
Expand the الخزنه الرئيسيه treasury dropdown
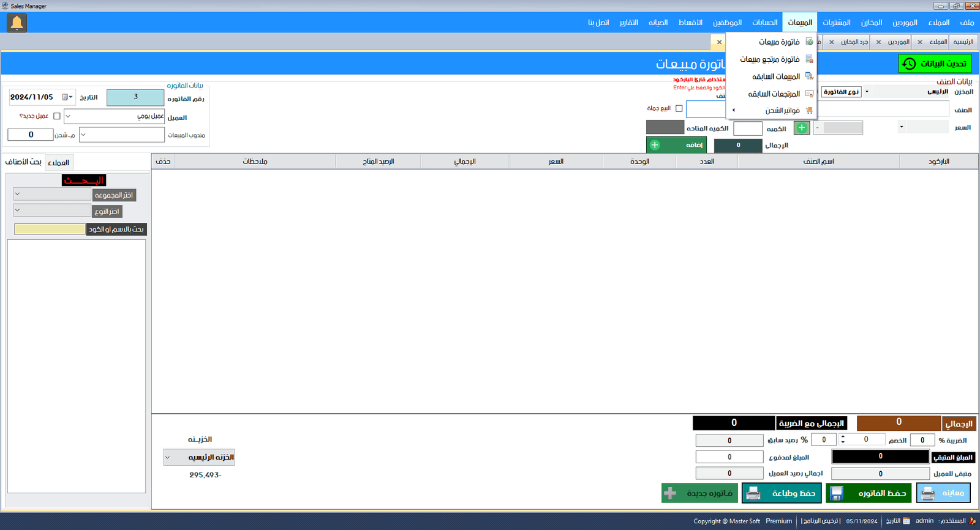coord(168,458)
